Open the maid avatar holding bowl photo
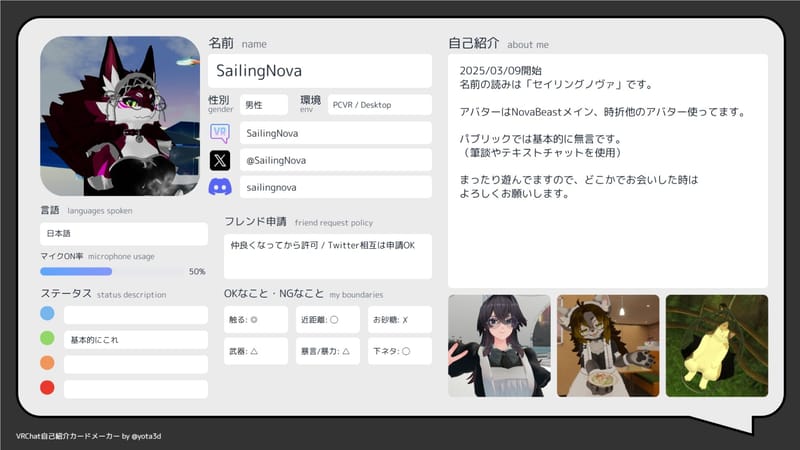Screen dimensions: 800x450 pos(607,345)
